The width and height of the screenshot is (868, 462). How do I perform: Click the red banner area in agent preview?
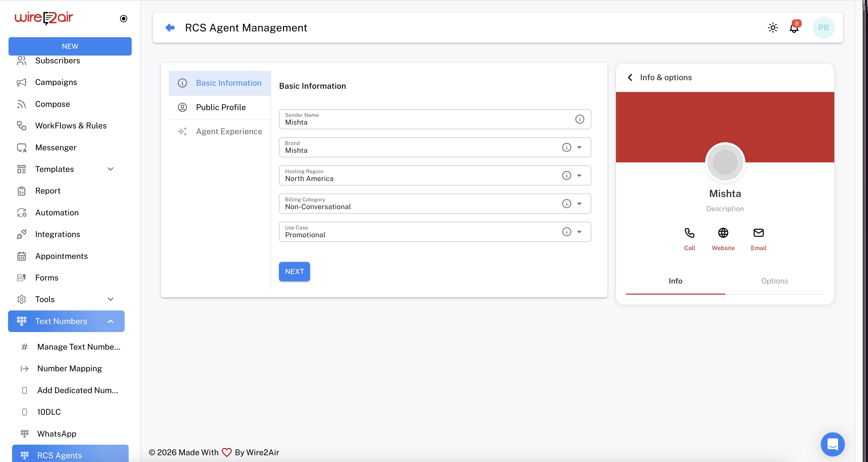tap(674, 118)
